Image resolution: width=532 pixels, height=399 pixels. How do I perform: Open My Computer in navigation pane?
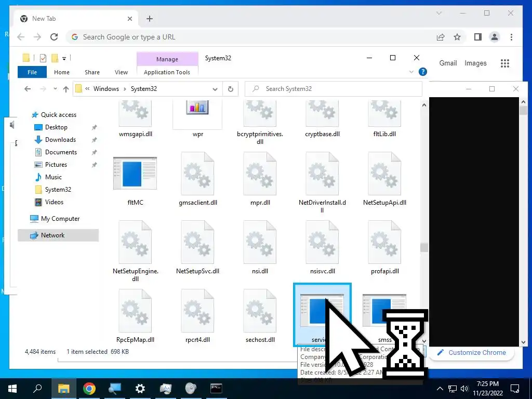[55, 219]
